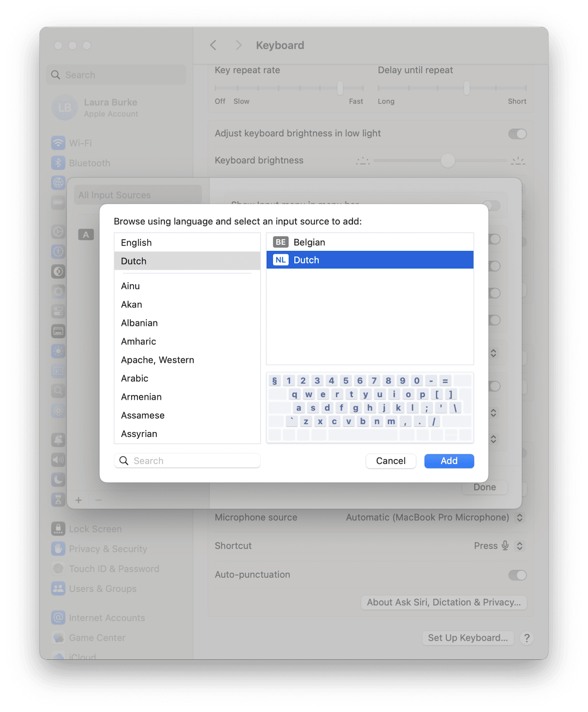588x712 pixels.
Task: Click the Focus moon icon in sidebar
Action: pyautogui.click(x=58, y=479)
